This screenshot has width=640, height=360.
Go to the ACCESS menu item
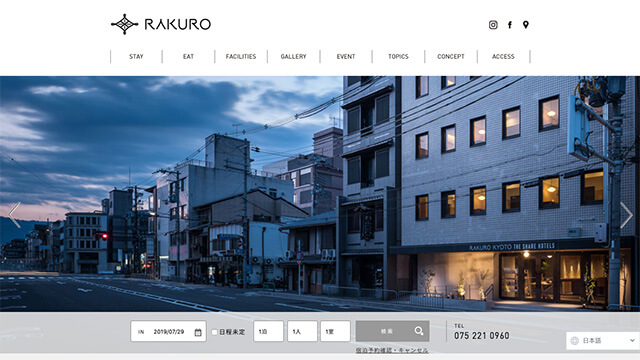pos(503,56)
